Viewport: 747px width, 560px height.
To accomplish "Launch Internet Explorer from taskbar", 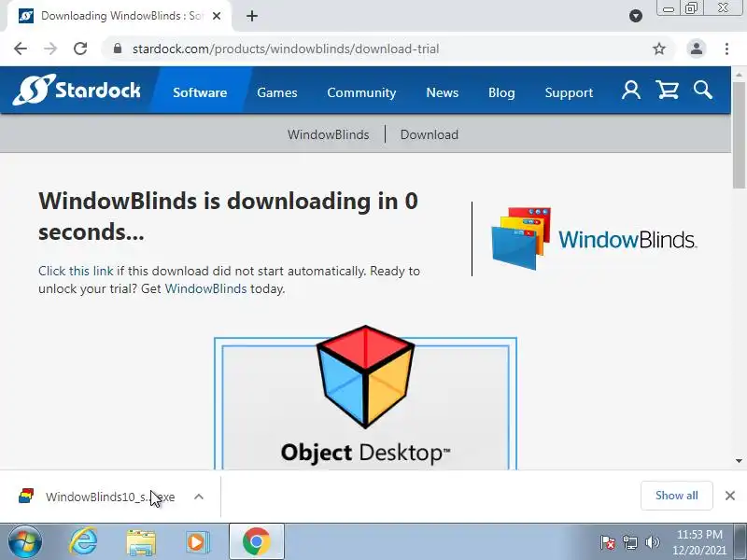I will tap(83, 542).
